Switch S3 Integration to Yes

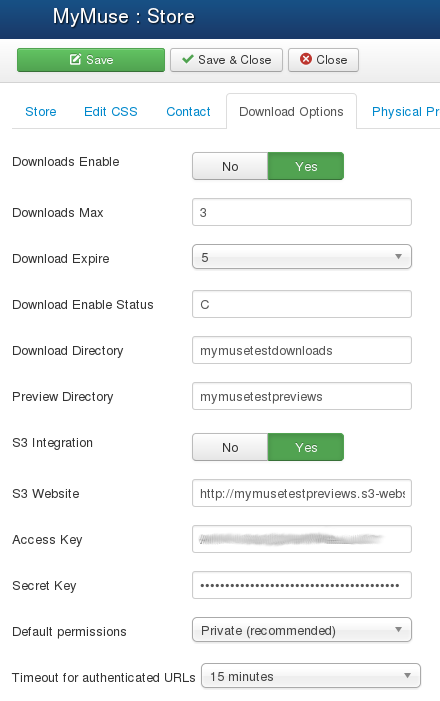point(306,447)
